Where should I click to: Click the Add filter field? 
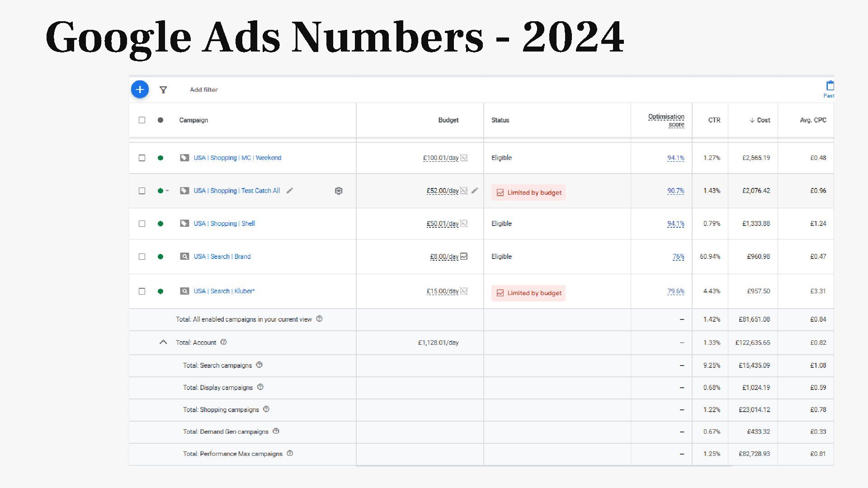pyautogui.click(x=204, y=90)
